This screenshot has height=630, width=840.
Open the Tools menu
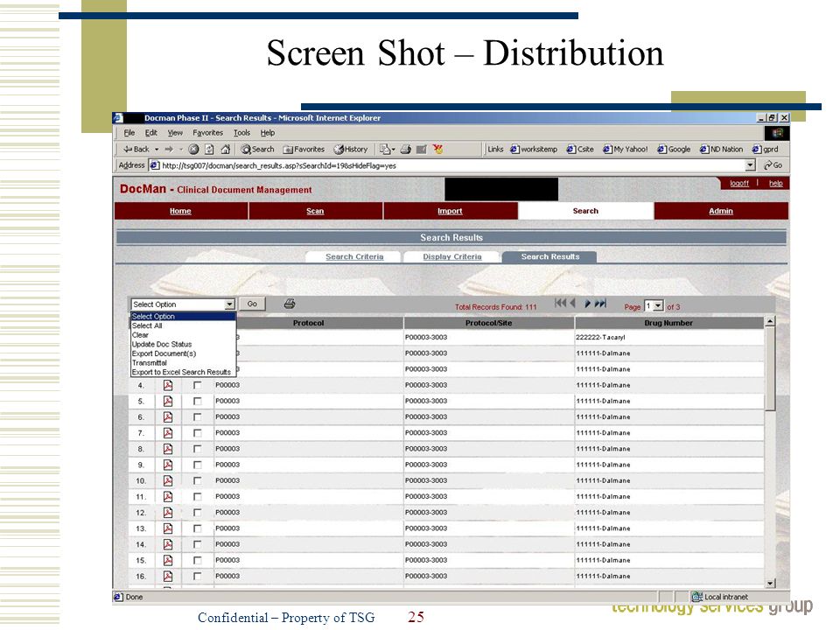click(241, 133)
